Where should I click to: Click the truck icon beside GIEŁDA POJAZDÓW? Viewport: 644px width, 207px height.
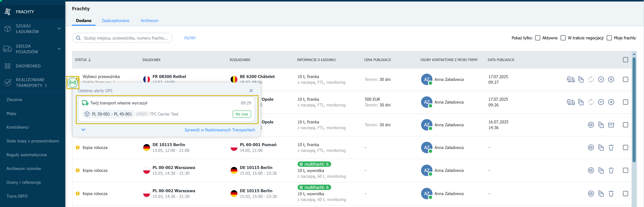coord(8,49)
